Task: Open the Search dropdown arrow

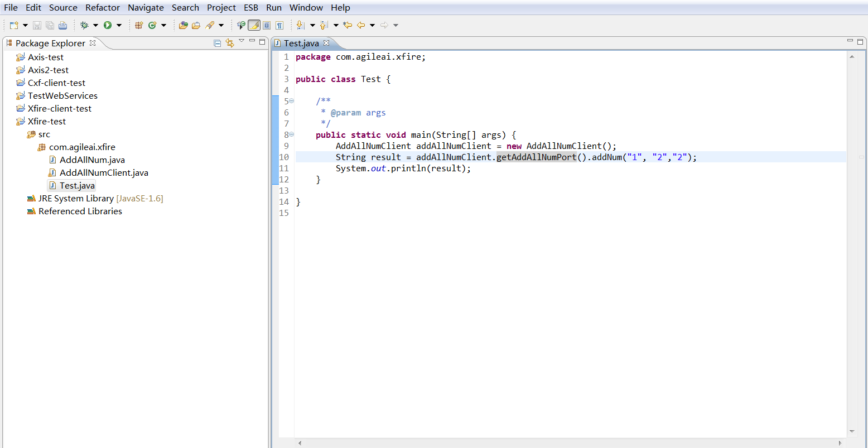Action: pyautogui.click(x=221, y=26)
